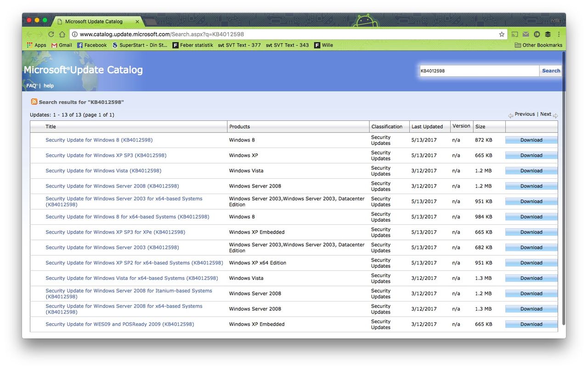Open Security Update for Windows Vista (KB4012598)

tap(103, 171)
